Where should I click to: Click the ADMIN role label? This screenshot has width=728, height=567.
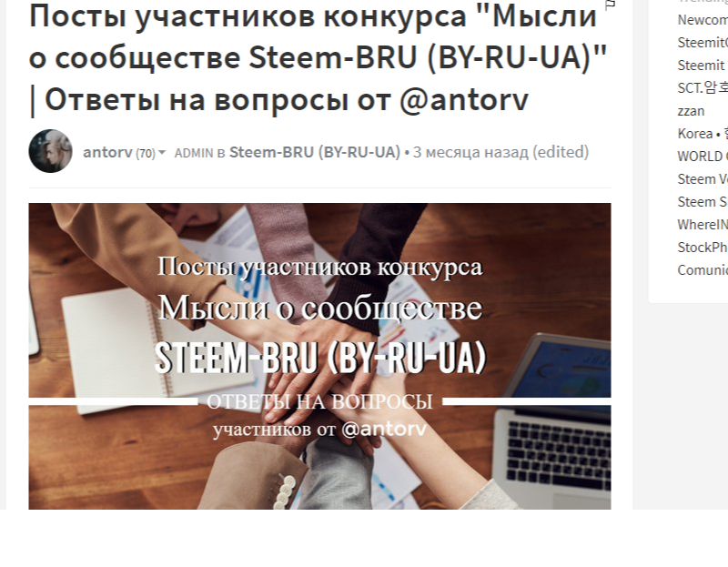click(x=194, y=153)
